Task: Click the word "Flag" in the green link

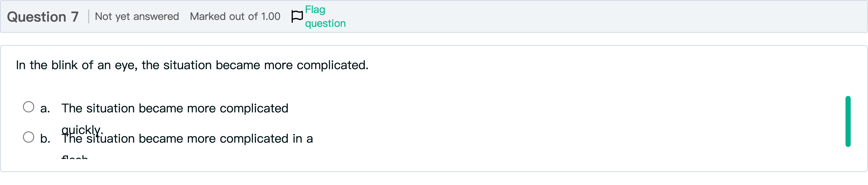Action: click(x=315, y=10)
